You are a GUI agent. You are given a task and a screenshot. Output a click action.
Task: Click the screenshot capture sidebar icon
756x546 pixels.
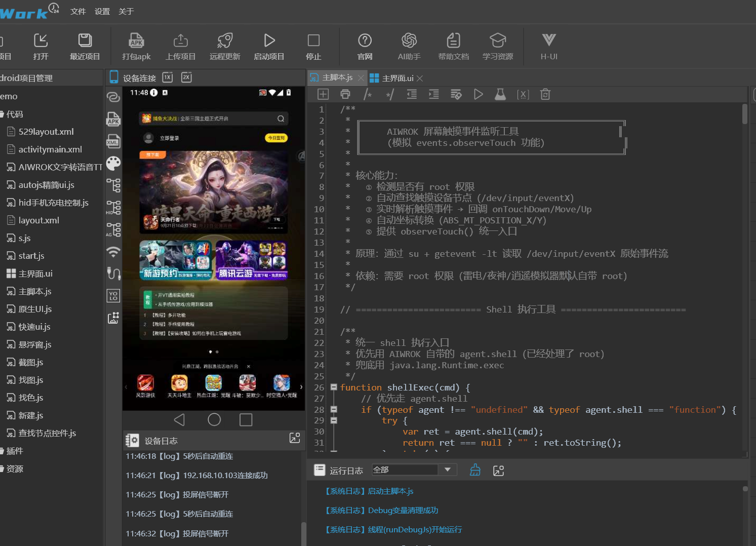[x=113, y=318]
